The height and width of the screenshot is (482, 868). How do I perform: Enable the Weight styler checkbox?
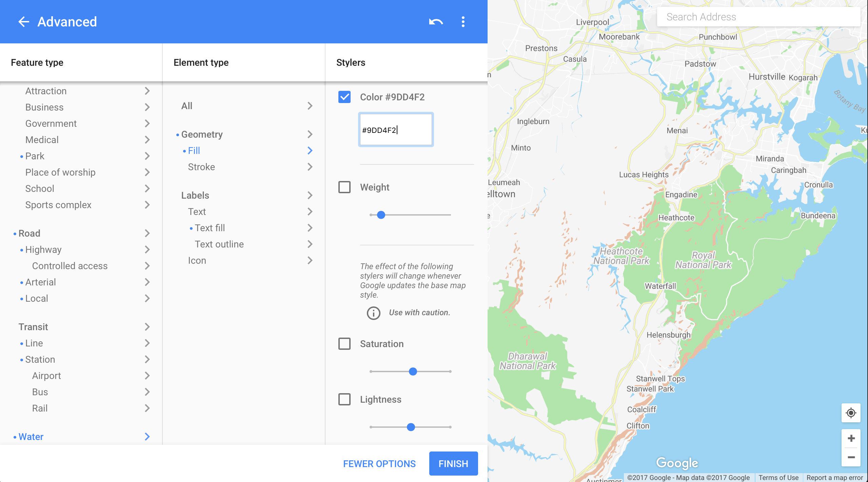coord(344,187)
